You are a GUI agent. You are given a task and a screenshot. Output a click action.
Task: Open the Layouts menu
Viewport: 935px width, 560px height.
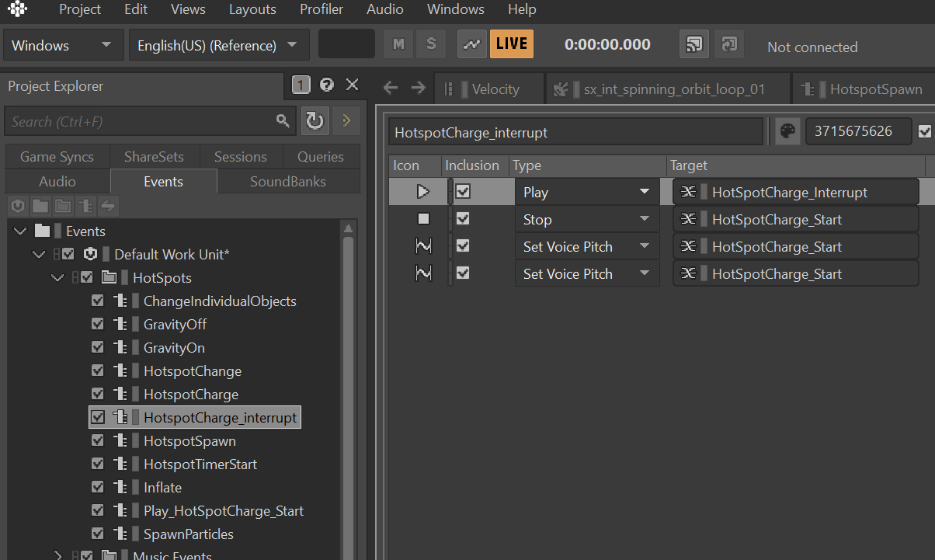252,9
